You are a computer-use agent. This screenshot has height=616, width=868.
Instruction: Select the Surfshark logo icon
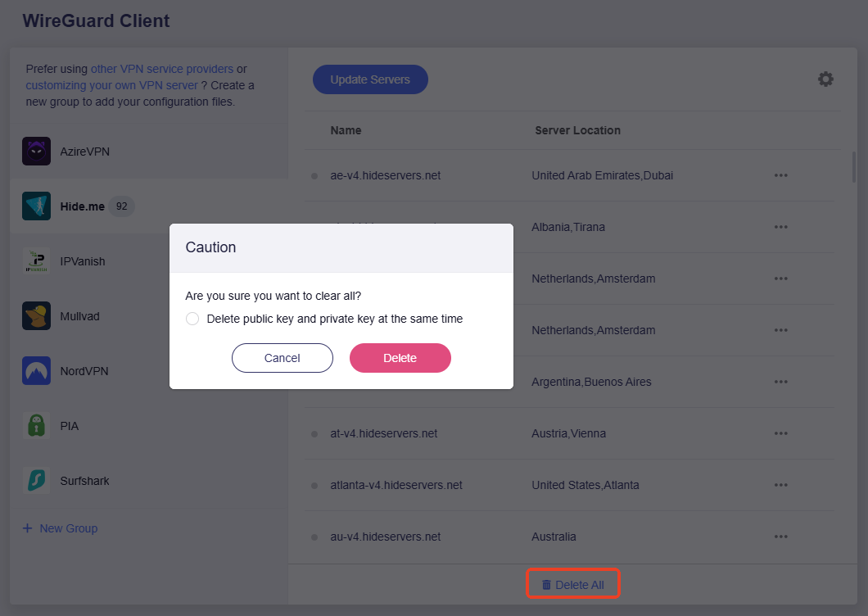[36, 481]
